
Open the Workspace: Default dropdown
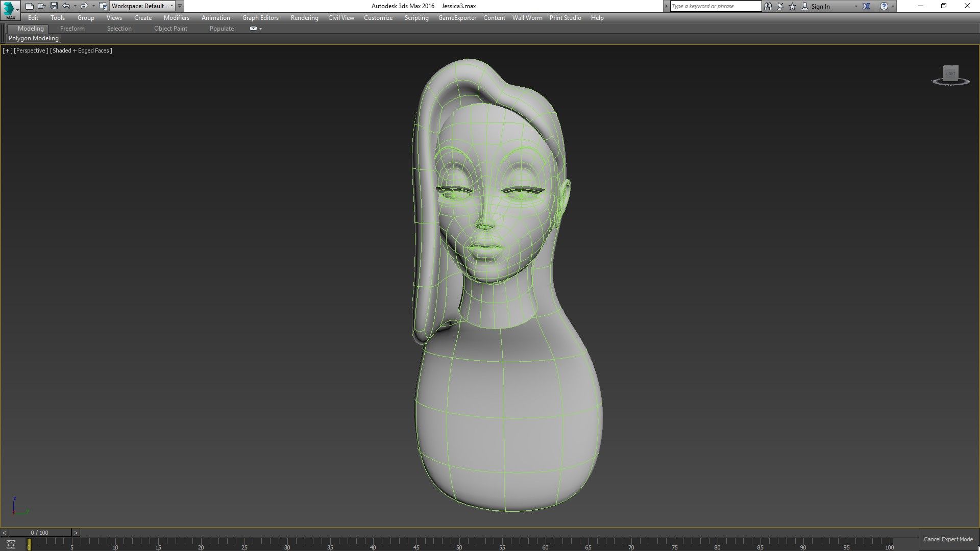(x=142, y=6)
